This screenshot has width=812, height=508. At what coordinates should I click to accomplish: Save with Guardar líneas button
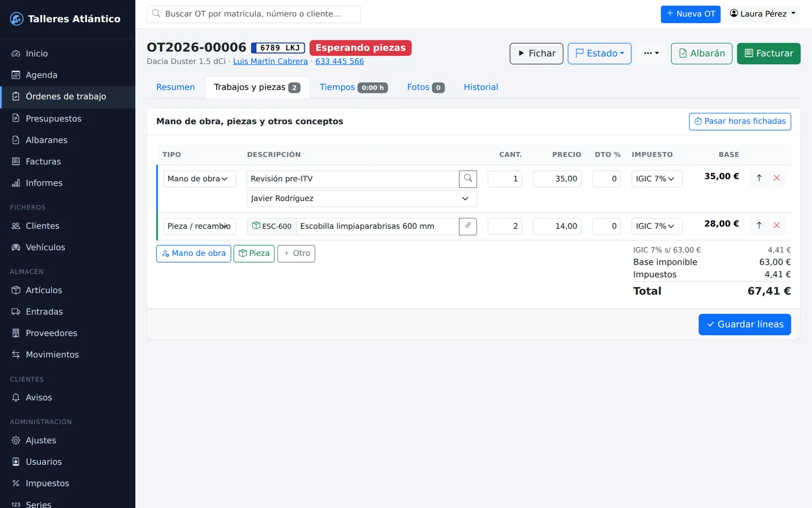745,325
